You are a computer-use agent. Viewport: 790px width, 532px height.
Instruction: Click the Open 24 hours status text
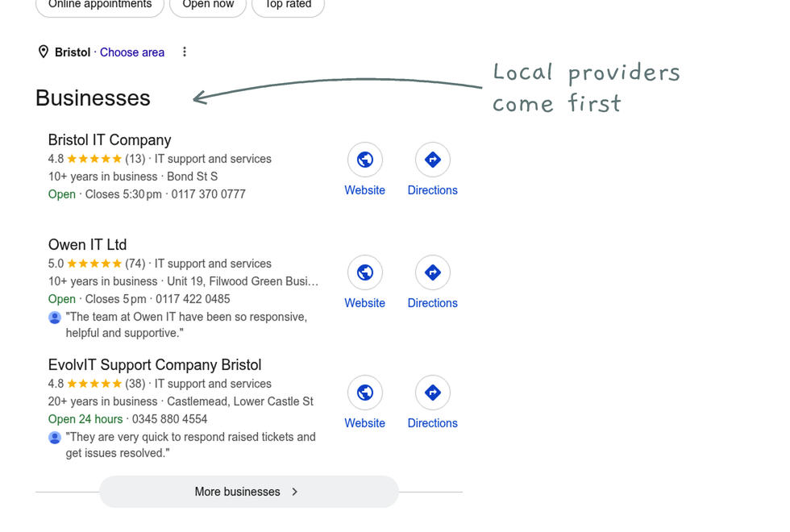click(x=85, y=419)
